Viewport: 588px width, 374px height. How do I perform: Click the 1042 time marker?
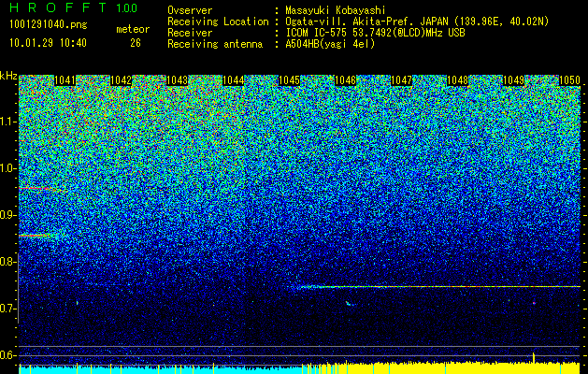[122, 80]
